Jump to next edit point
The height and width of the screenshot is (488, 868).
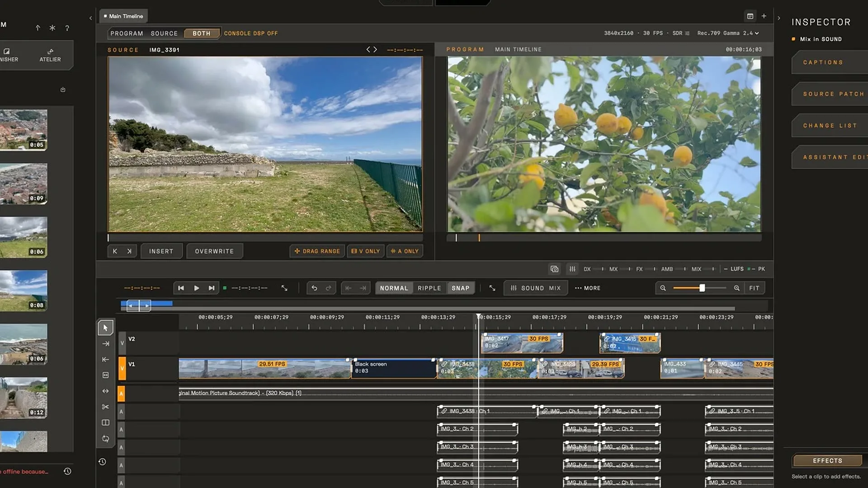[x=363, y=288]
